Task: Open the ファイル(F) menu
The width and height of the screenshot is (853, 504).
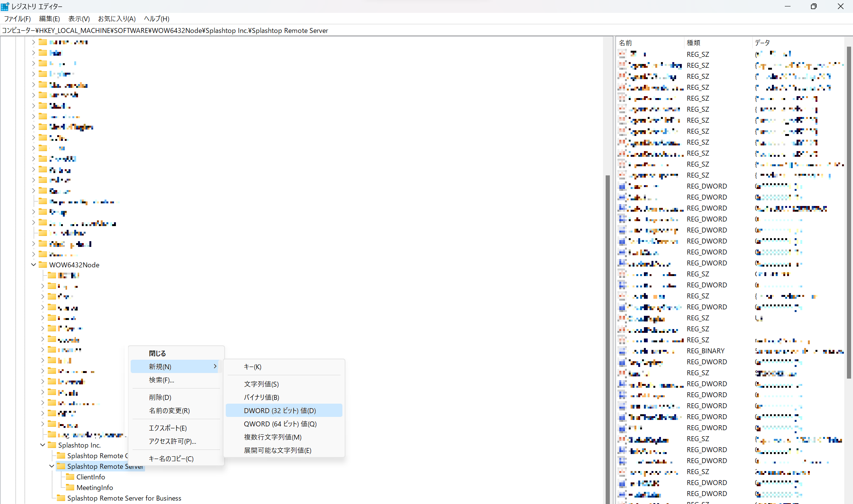Action: [x=17, y=19]
